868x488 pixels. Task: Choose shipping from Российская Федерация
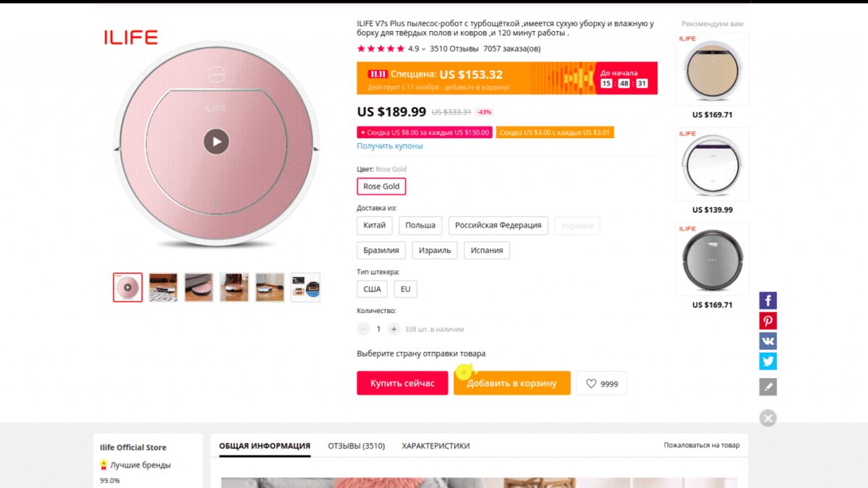pyautogui.click(x=498, y=226)
